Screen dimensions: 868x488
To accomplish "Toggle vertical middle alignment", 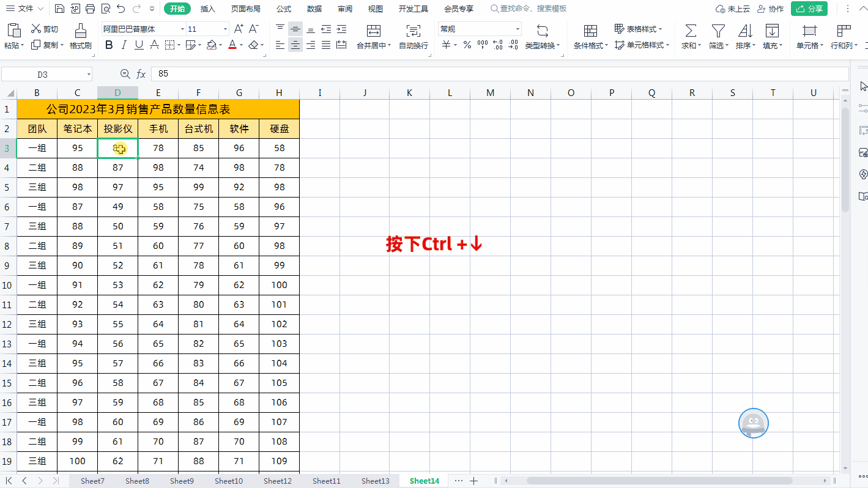I will coord(295,29).
